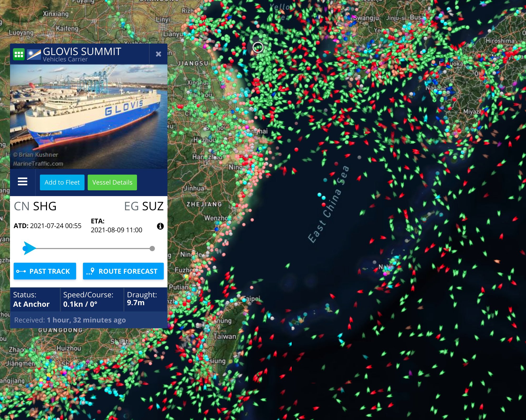Click the Jinhua city label
Screen dimensions: 526x420
click(x=194, y=188)
